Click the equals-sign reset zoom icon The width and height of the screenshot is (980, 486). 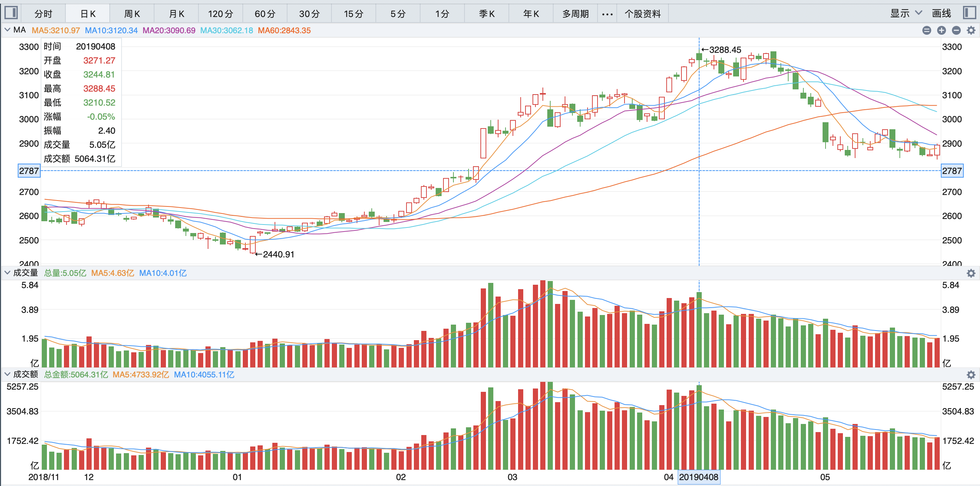(927, 30)
